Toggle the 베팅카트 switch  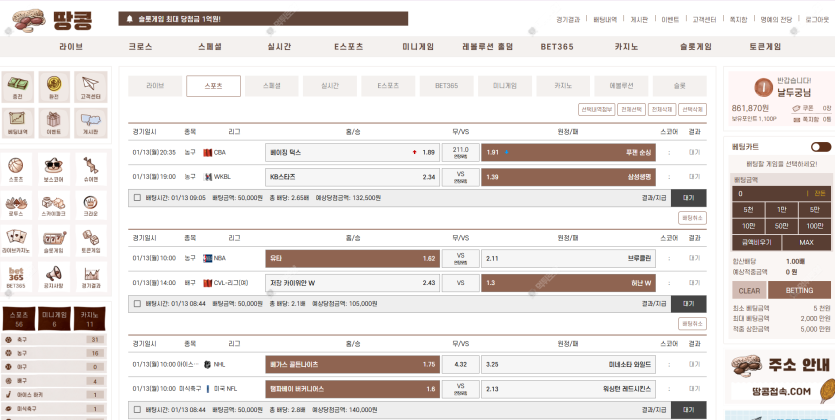tap(820, 146)
